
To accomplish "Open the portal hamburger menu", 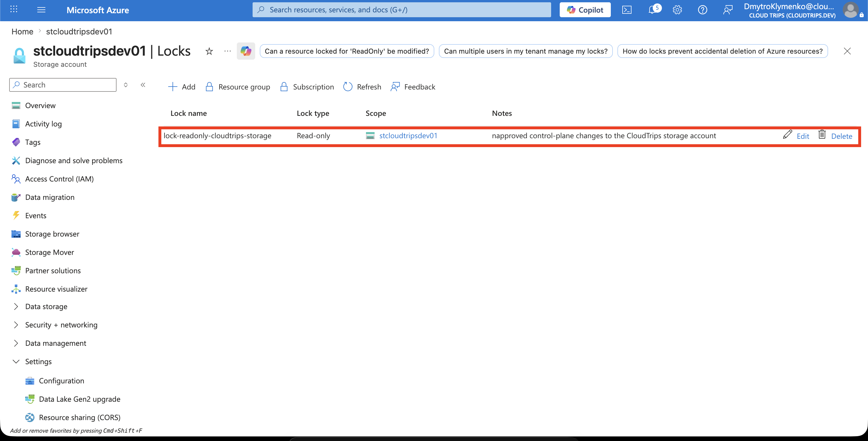I will [x=41, y=10].
